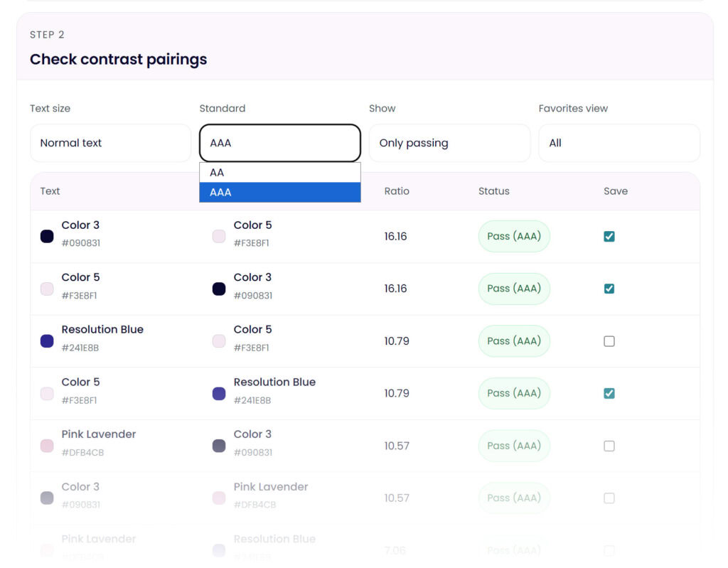728x568 pixels.
Task: Click the Pass (AAA) badge for the 10.79 pairing
Action: point(513,341)
